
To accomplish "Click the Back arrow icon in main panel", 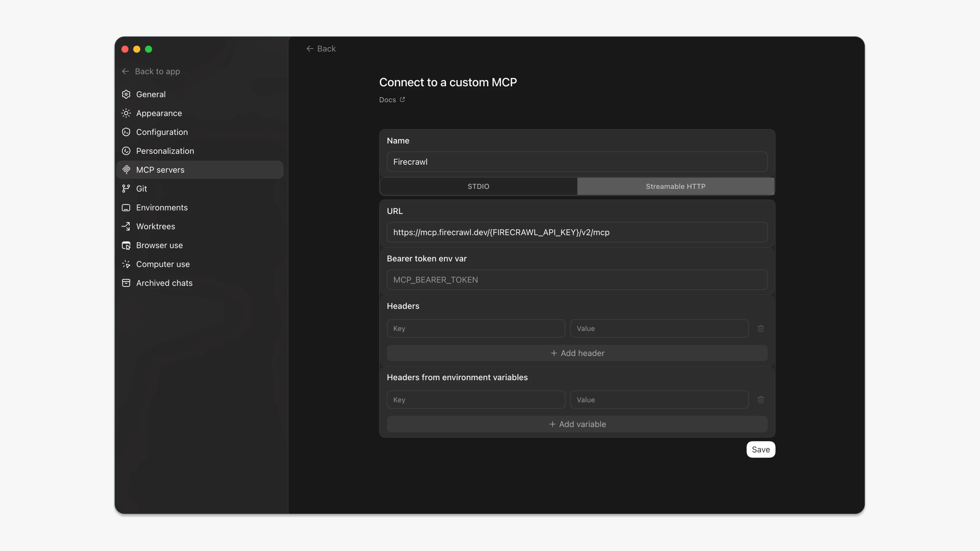I will tap(310, 49).
